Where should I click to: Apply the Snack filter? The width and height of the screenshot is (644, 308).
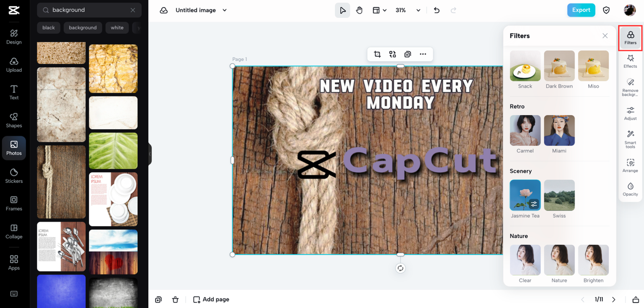click(525, 66)
